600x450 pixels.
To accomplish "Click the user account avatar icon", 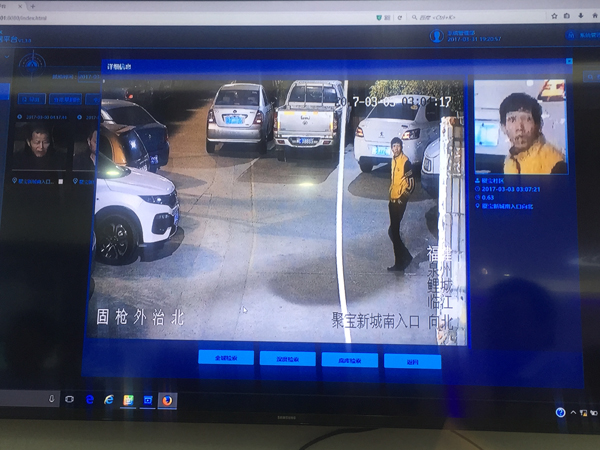I will pos(437,34).
